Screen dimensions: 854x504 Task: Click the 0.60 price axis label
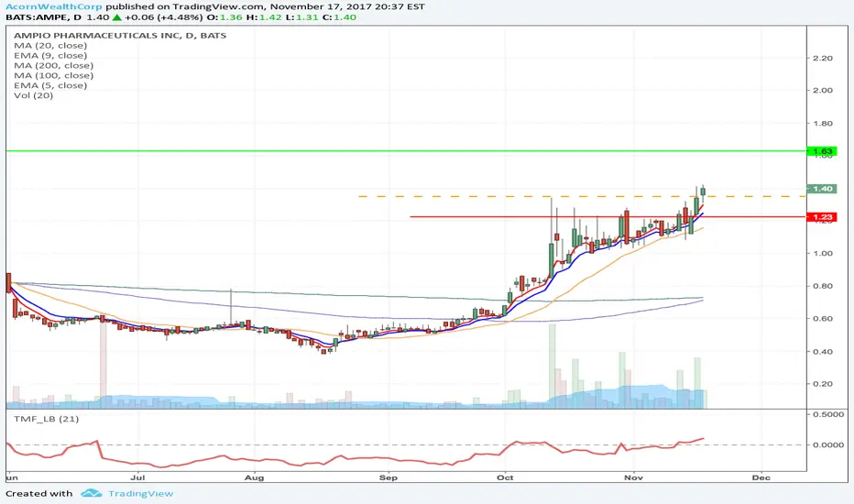click(x=823, y=319)
